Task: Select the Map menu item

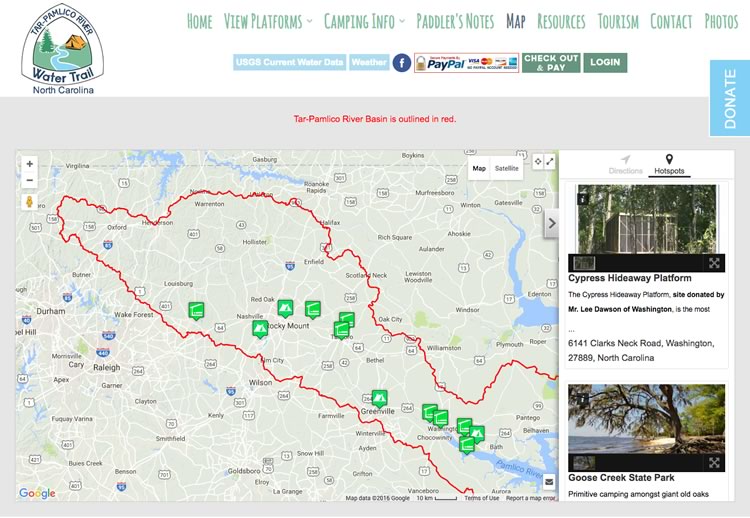Action: point(516,21)
